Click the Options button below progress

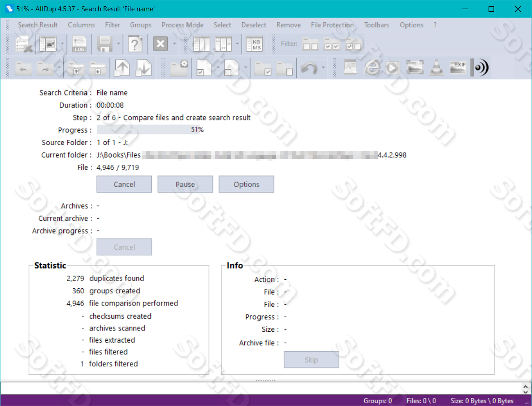246,184
